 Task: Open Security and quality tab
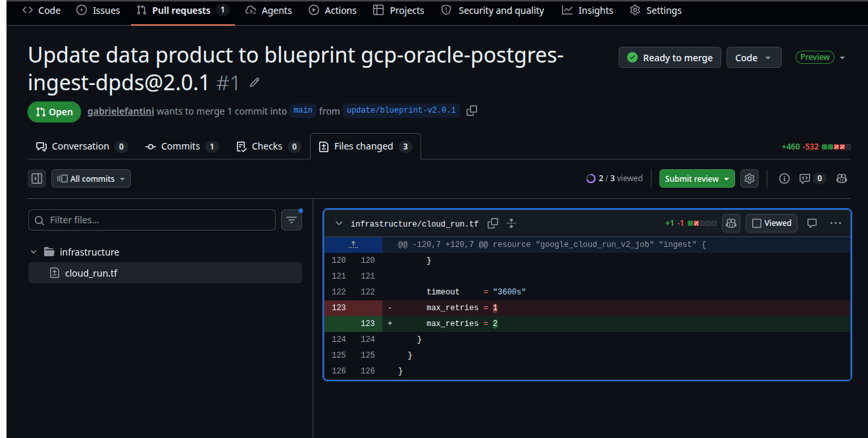click(492, 11)
